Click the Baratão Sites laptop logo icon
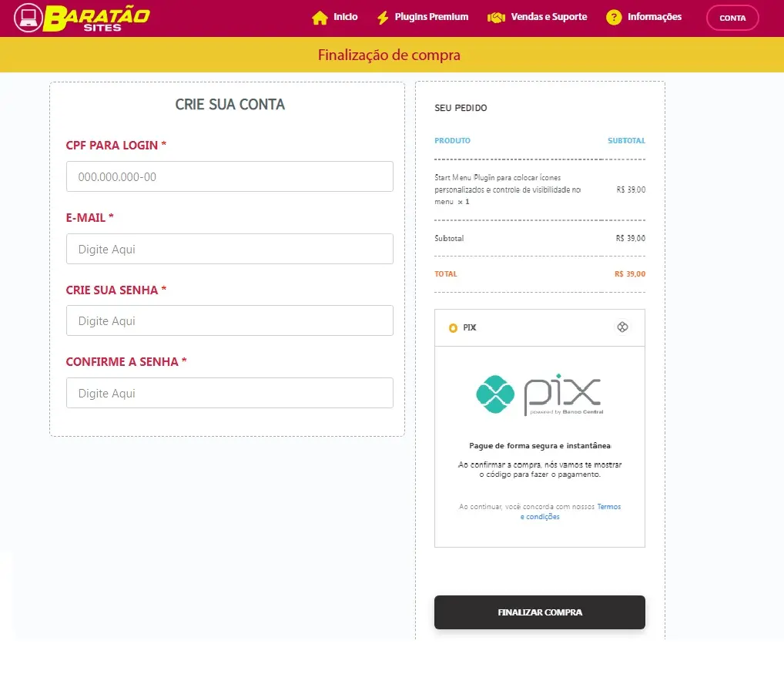 pyautogui.click(x=28, y=18)
